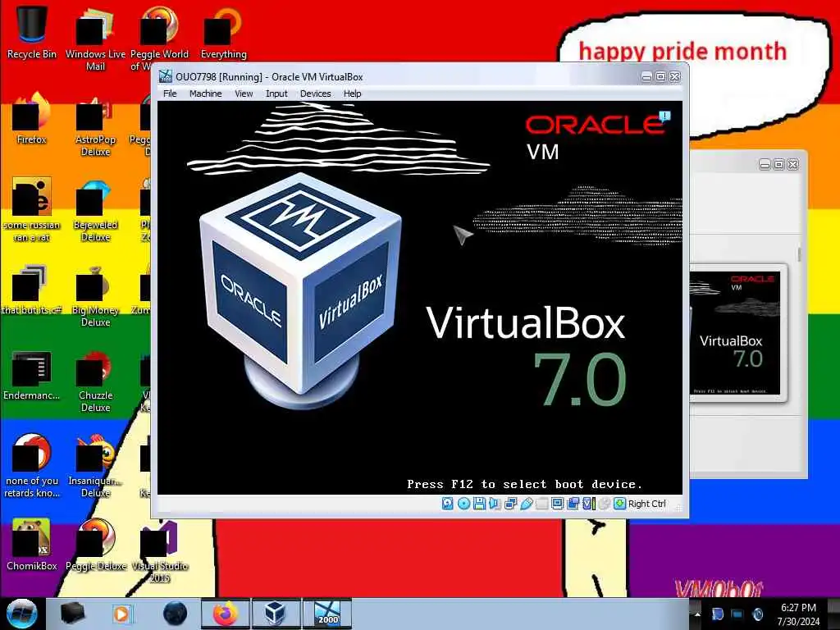Select the Big Money Deluxe desktop icon
The width and height of the screenshot is (840, 630).
pos(95,295)
